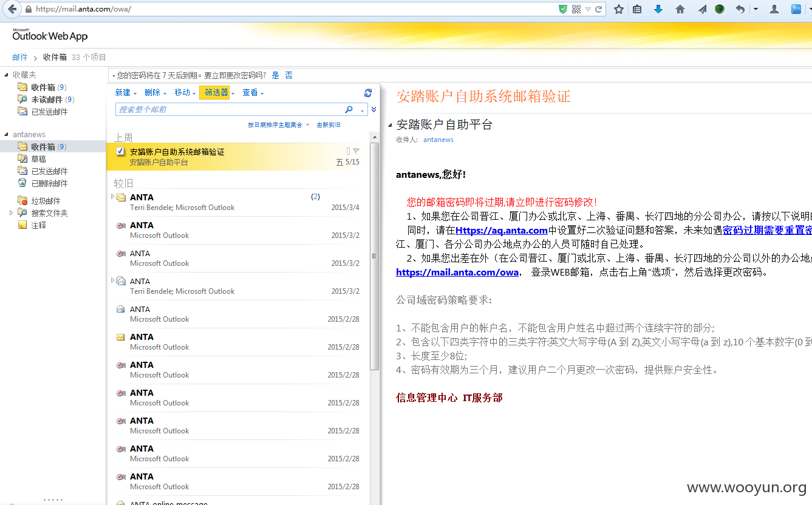This screenshot has width=812, height=505.
Task: Open downloads with the blue arrow icon
Action: pyautogui.click(x=658, y=9)
